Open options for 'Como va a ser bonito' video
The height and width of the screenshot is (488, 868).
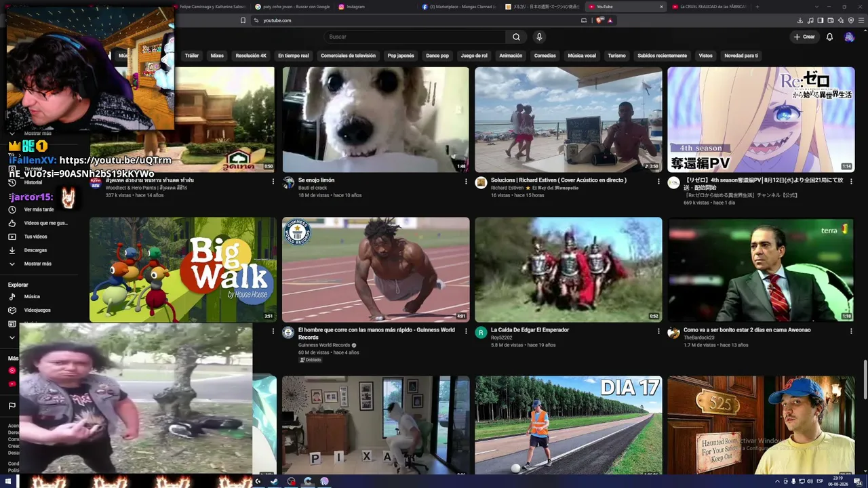point(851,331)
